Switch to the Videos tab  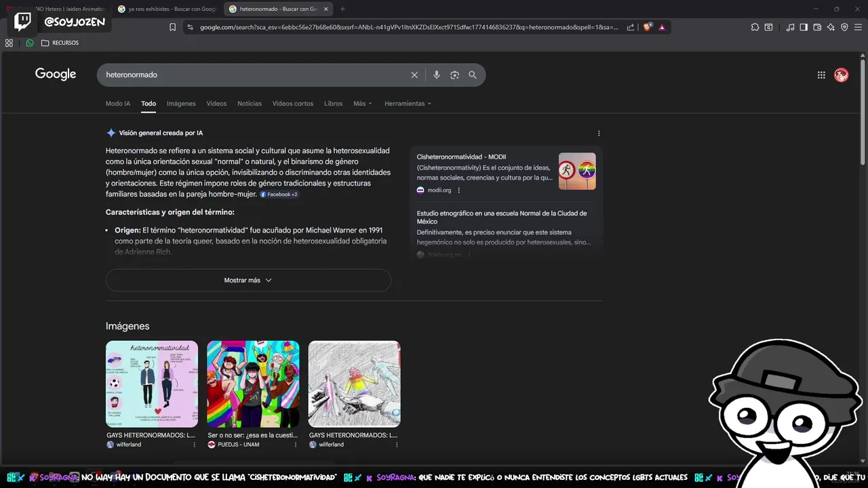point(216,104)
